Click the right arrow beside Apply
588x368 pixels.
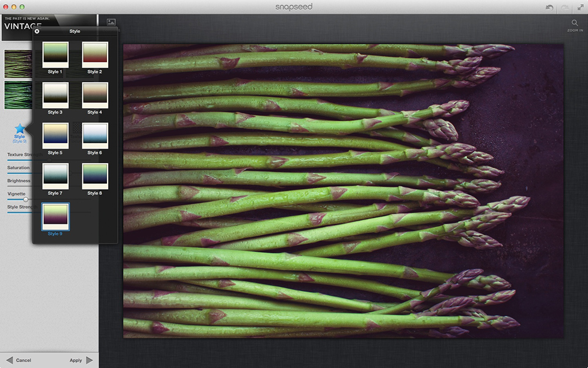click(x=89, y=360)
